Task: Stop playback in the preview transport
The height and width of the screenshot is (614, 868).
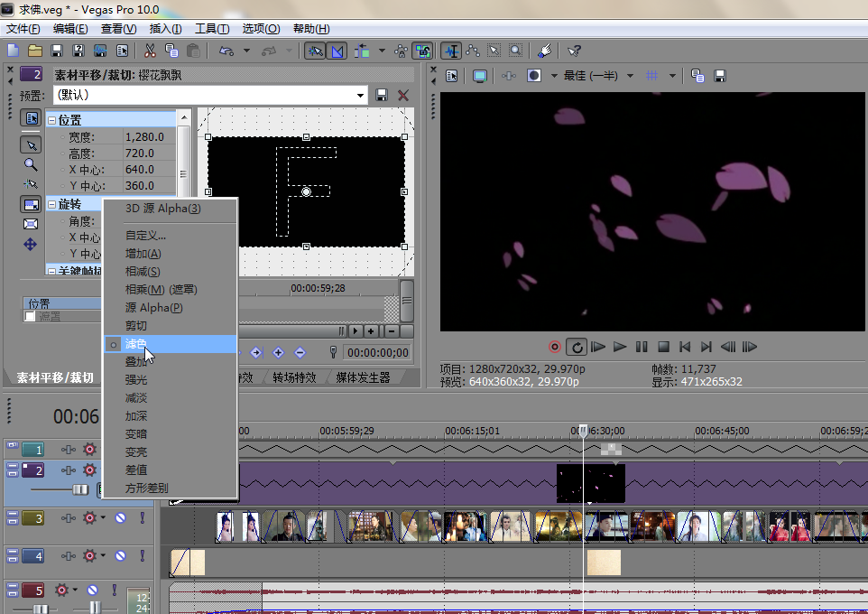Action: point(663,347)
